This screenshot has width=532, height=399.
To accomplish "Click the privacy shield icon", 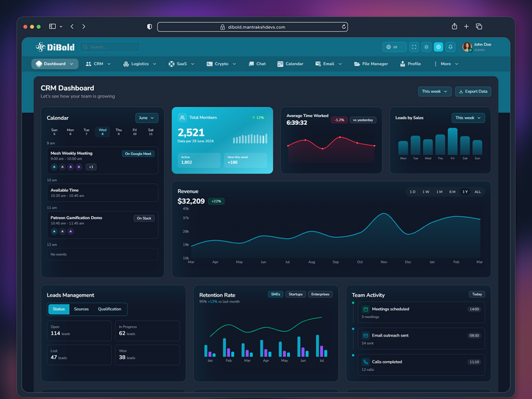I will point(149,27).
